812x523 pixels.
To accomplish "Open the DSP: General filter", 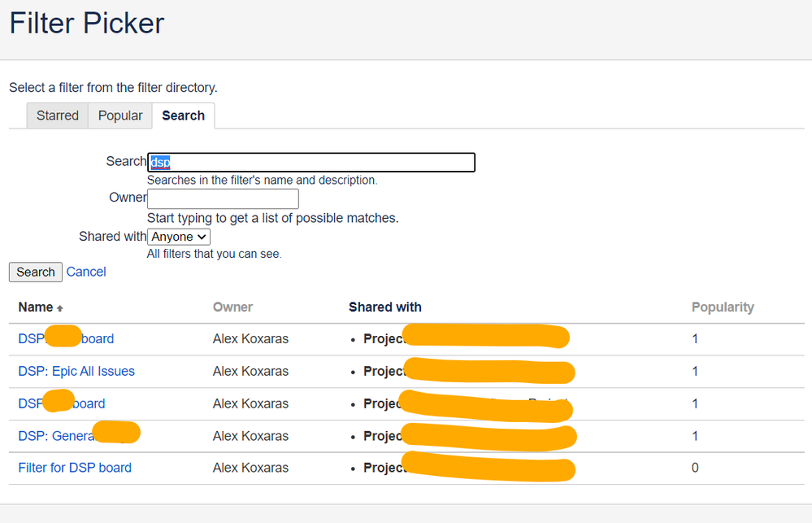I will 57,436.
